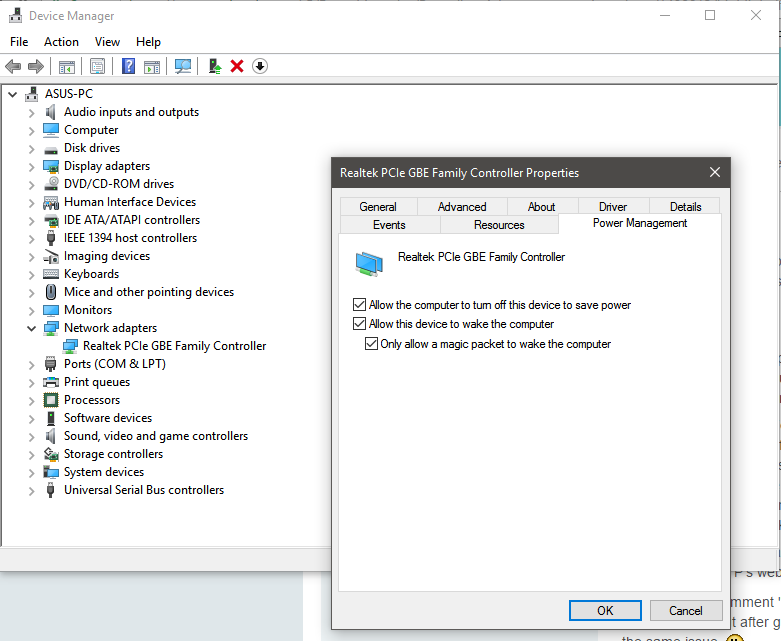The height and width of the screenshot is (641, 781).
Task: Click the Update driver software icon
Action: click(215, 66)
